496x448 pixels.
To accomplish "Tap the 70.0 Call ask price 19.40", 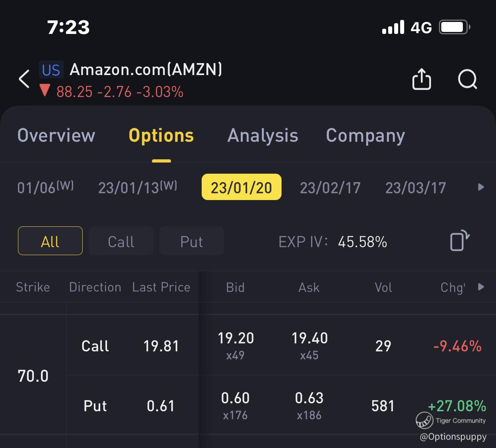I will pyautogui.click(x=310, y=338).
